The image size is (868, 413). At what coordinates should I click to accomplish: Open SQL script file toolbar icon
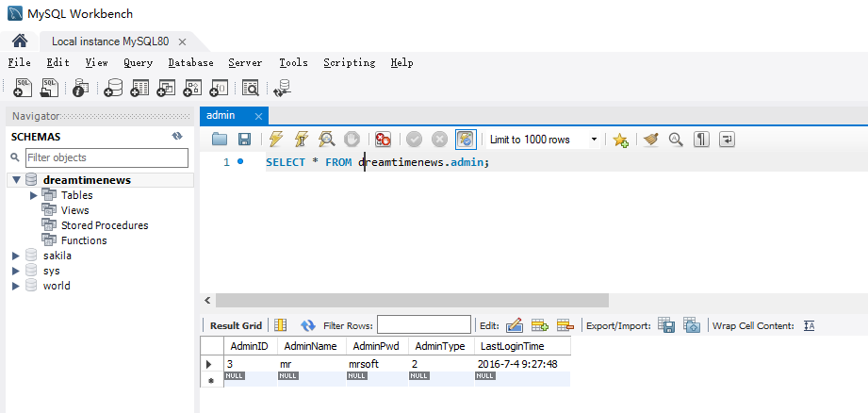click(50, 88)
